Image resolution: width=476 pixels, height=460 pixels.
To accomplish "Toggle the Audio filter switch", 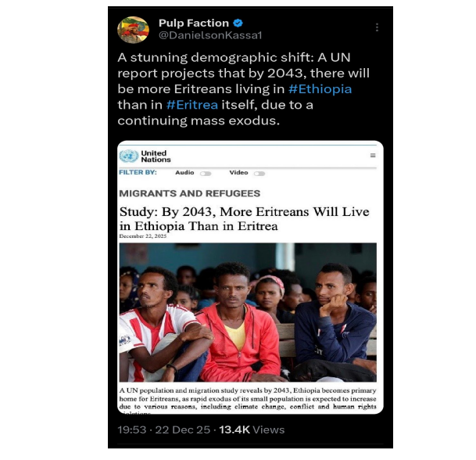I will point(206,174).
